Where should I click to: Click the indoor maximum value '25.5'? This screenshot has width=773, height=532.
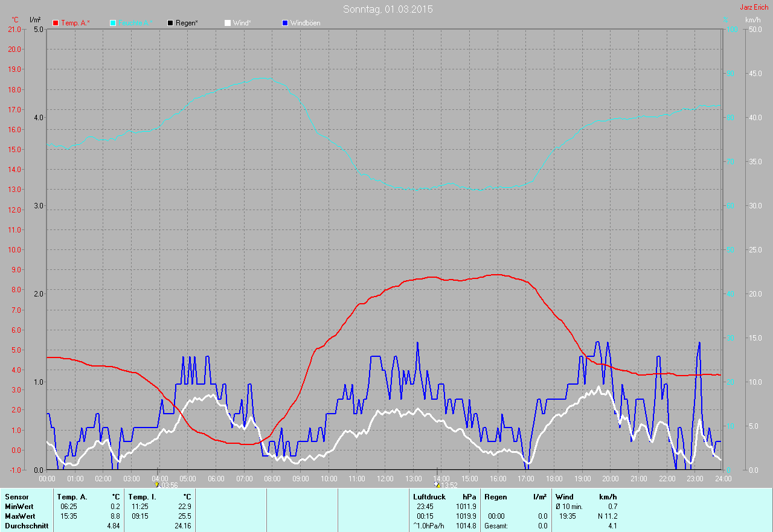pos(185,516)
